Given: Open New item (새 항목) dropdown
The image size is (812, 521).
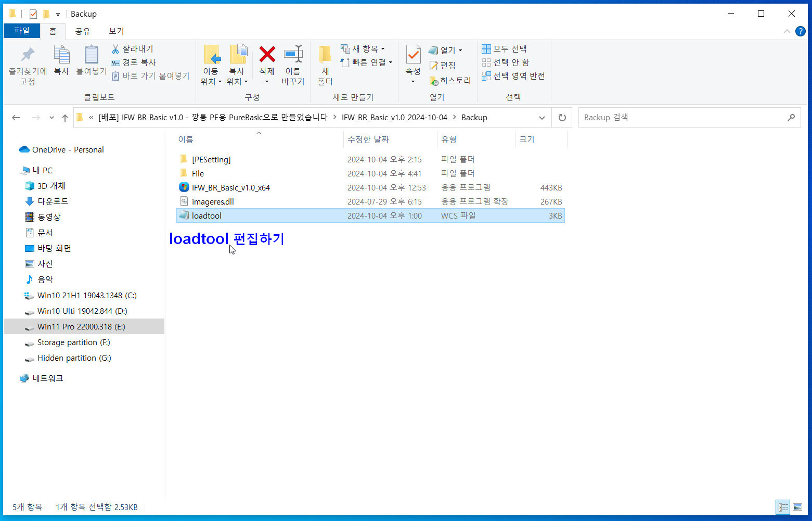Looking at the screenshot, I should pos(363,49).
